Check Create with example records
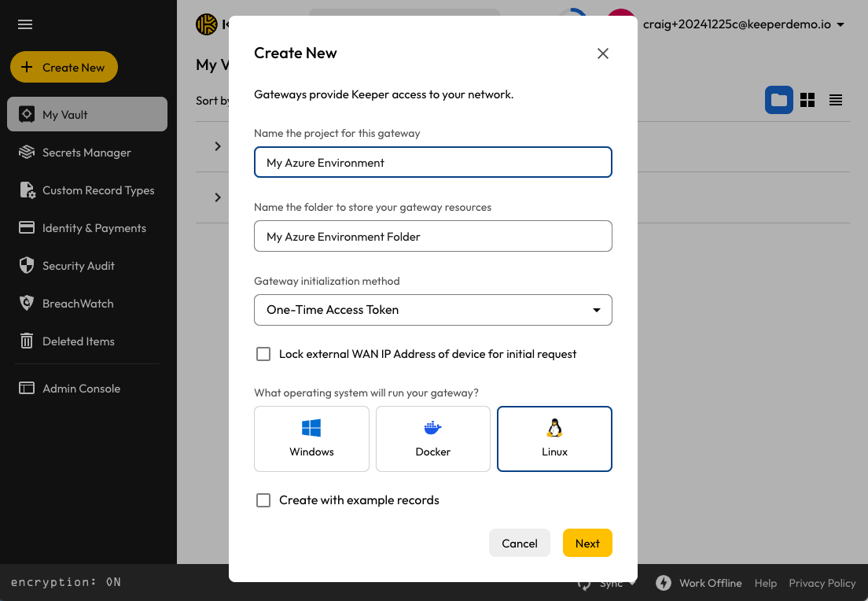 263,500
